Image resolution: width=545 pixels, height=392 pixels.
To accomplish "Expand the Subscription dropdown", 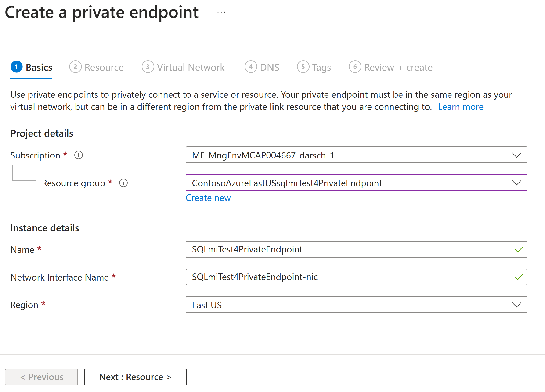I will coord(516,155).
